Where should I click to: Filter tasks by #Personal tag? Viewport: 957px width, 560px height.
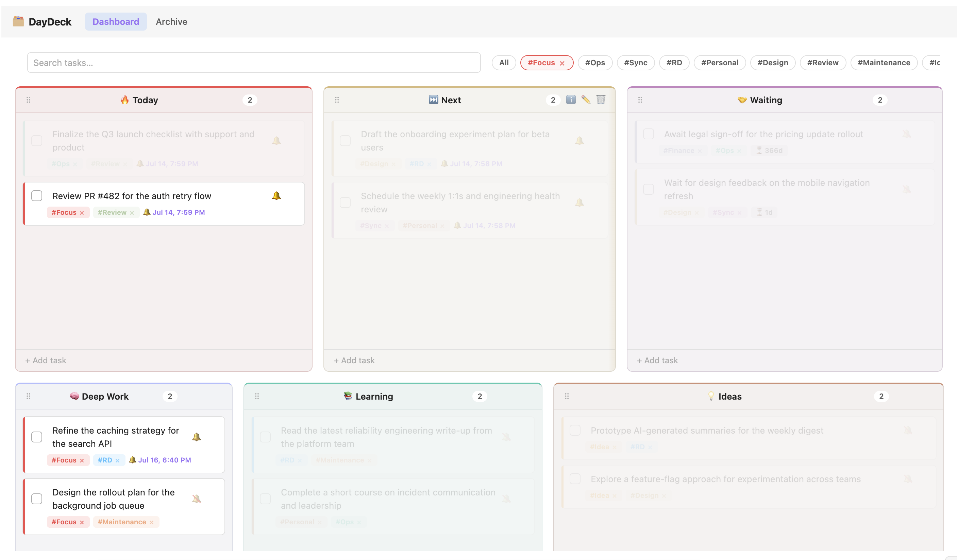click(x=720, y=63)
